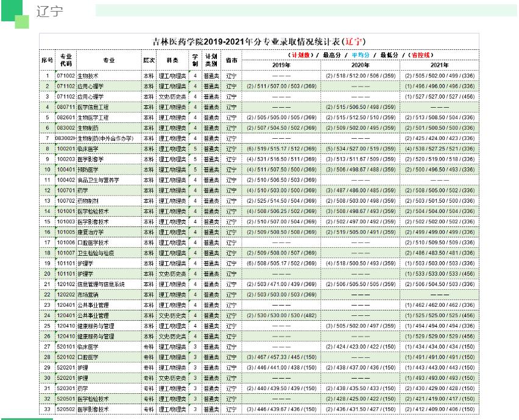Click the blue 平均分 legend label
The height and width of the screenshot is (420, 519).
[x=361, y=55]
